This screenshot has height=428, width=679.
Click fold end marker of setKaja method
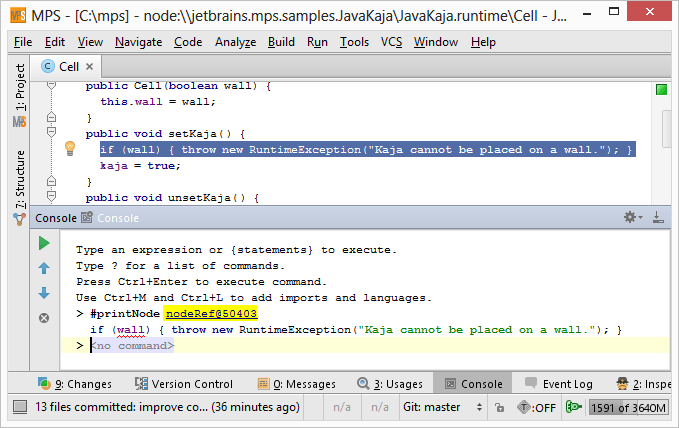point(51,181)
